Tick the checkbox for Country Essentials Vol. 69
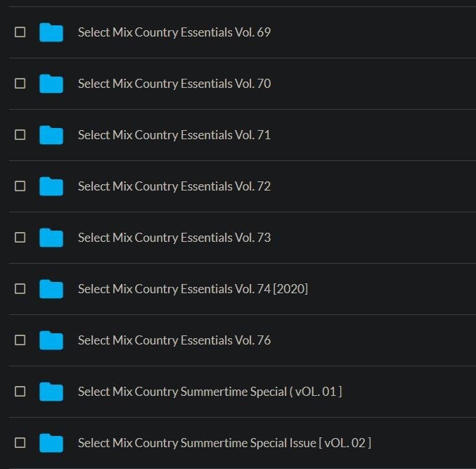This screenshot has height=469, width=476. (20, 32)
